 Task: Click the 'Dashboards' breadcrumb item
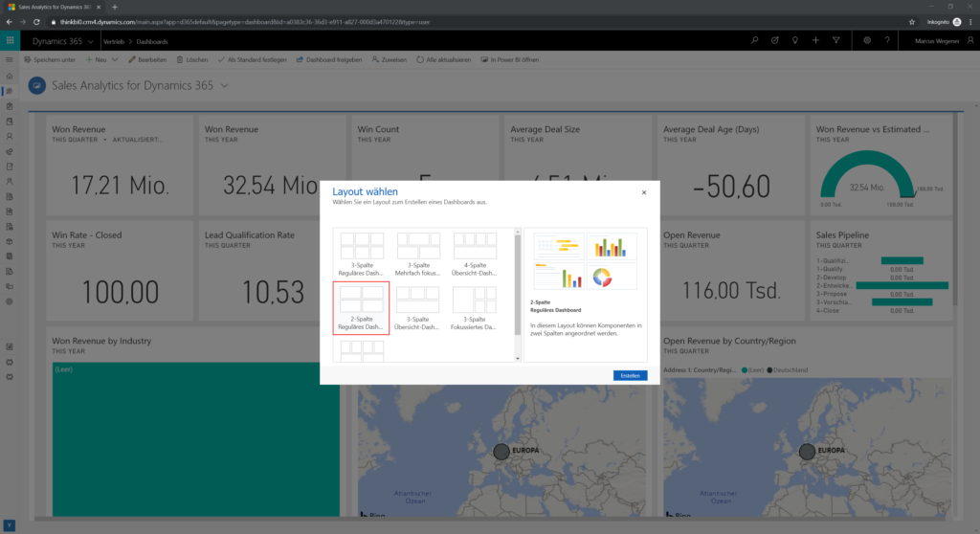pyautogui.click(x=152, y=42)
